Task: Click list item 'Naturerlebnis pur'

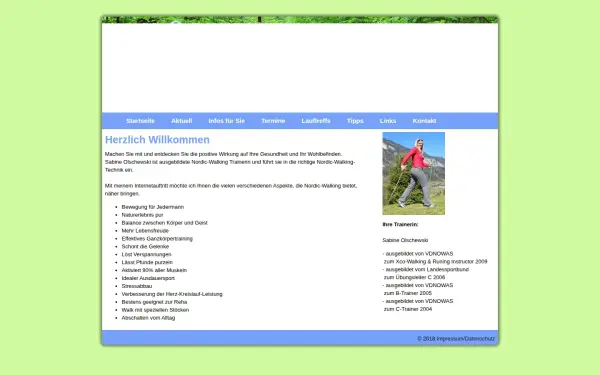Action: pos(142,215)
